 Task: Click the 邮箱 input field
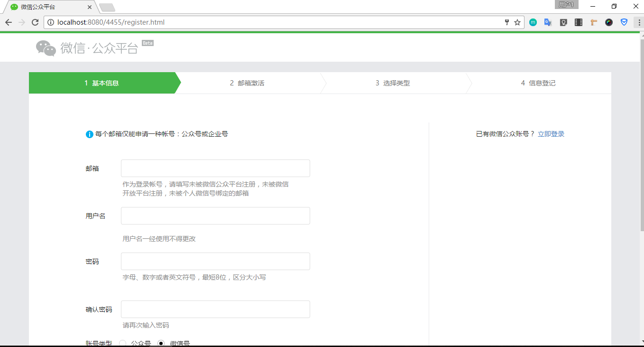point(215,169)
